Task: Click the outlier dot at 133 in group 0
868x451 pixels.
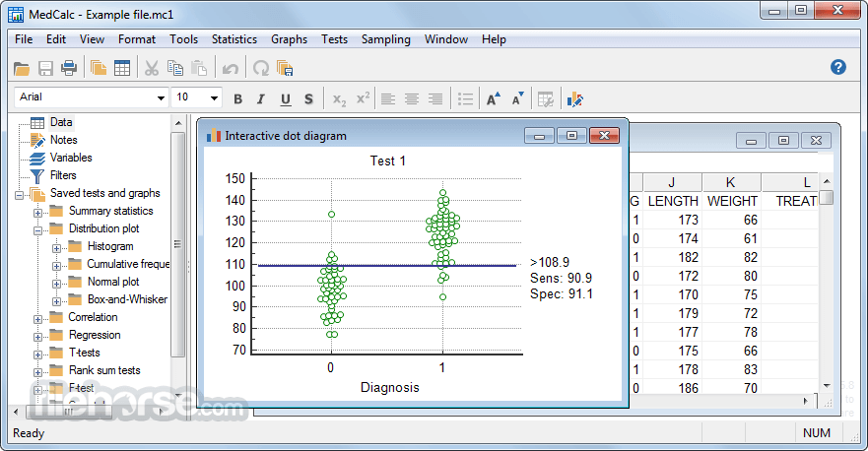Action: [x=332, y=215]
